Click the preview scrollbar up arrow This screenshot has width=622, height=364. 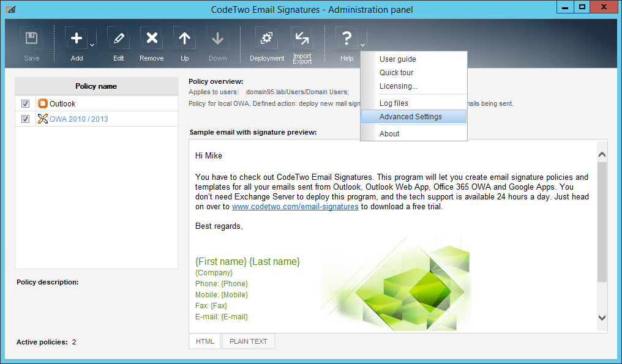602,155
